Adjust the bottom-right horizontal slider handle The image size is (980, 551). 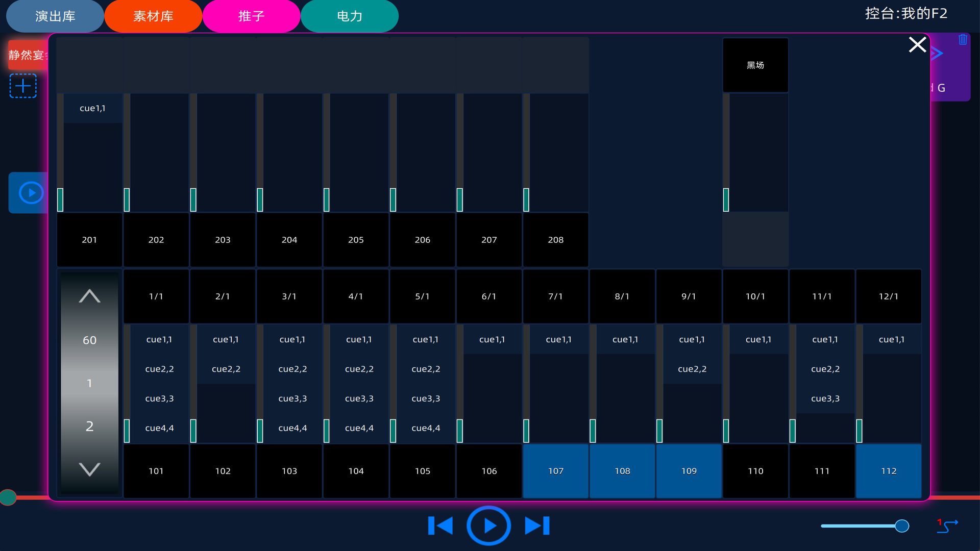pyautogui.click(x=902, y=526)
